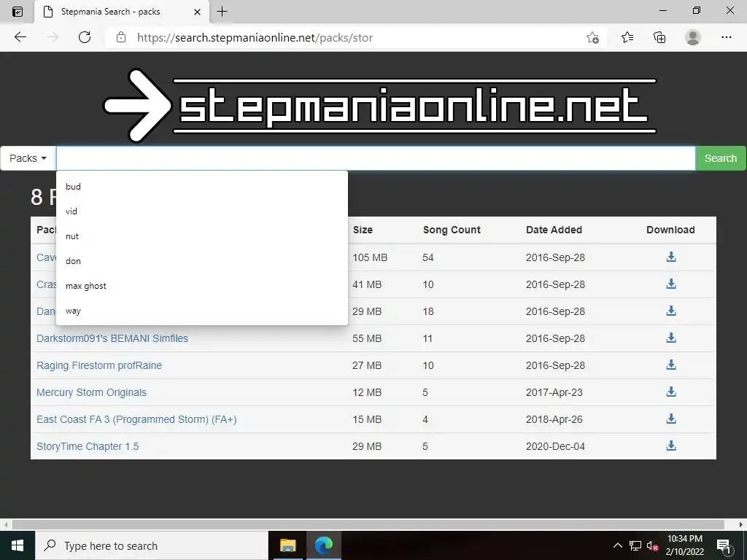Click the 15 MB size cell
The height and width of the screenshot is (560, 747).
click(x=367, y=419)
